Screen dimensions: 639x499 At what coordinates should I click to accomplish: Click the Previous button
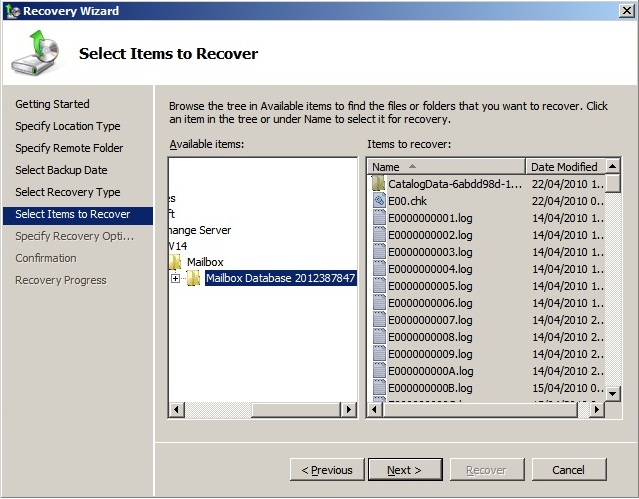[x=327, y=470]
